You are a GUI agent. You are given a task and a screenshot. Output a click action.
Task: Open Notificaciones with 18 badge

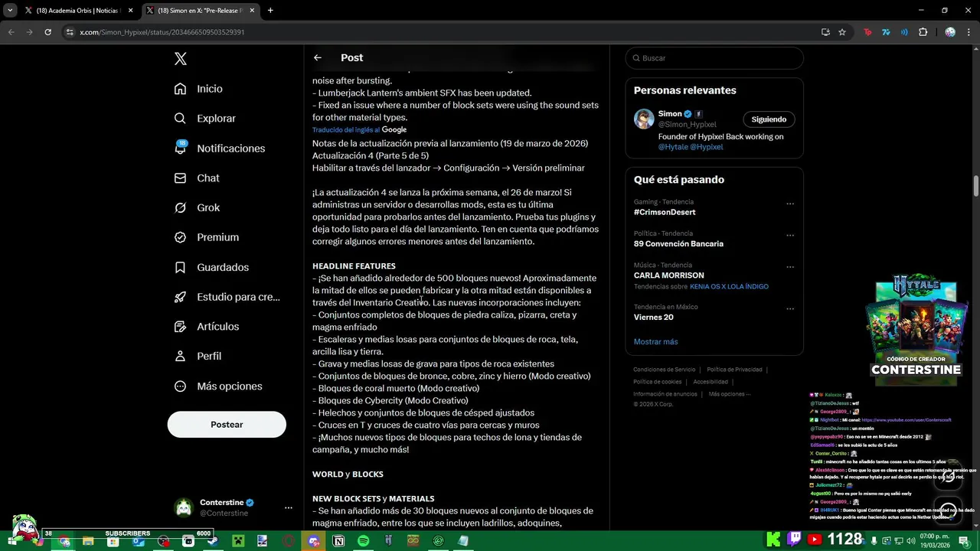[219, 148]
